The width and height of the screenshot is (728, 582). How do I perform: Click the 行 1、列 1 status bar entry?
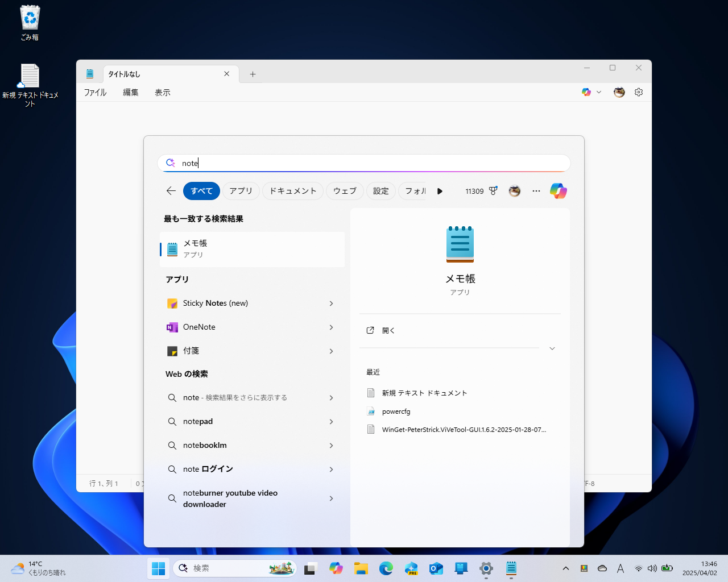coord(104,484)
